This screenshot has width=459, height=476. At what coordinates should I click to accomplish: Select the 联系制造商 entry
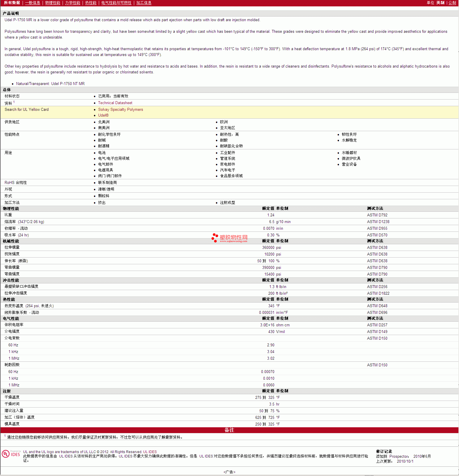(108, 183)
